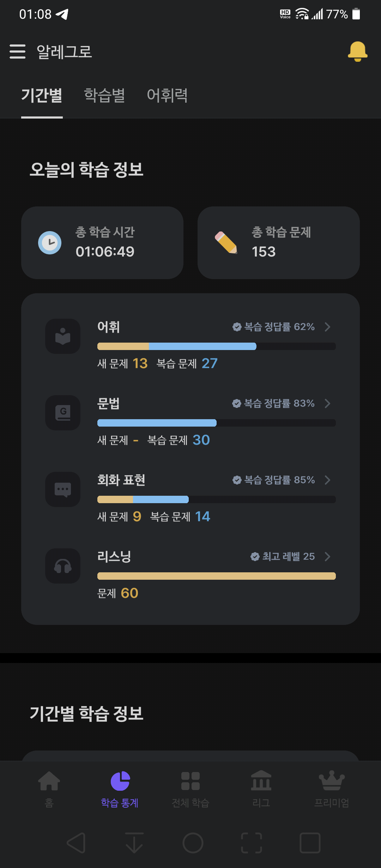381x868 pixels.
Task: Tap the grammar (문법) G book icon
Action: click(x=63, y=413)
